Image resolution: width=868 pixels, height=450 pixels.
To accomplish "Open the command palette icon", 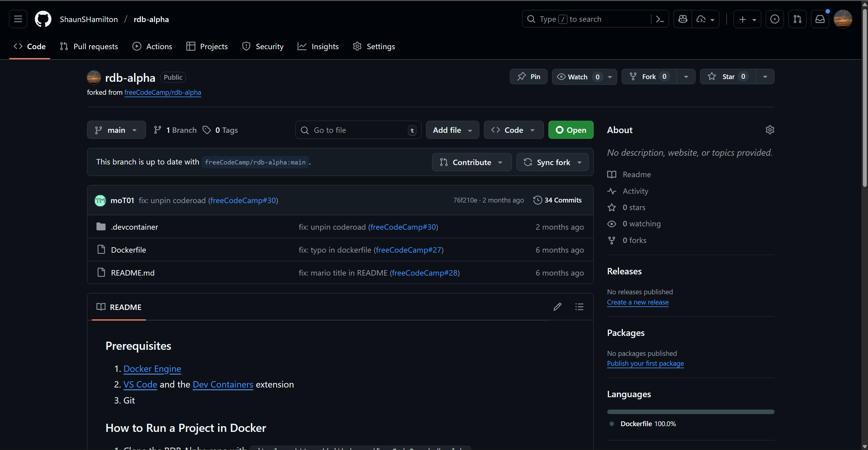I will point(660,19).
